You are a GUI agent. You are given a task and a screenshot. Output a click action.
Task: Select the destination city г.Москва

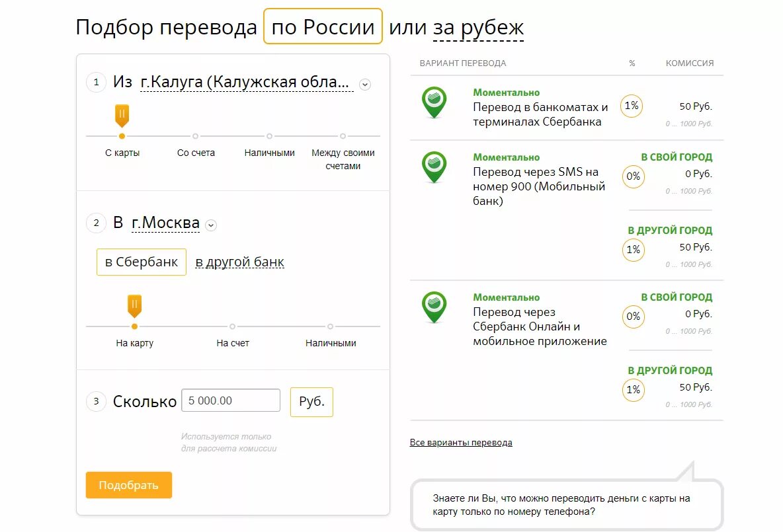pos(165,223)
